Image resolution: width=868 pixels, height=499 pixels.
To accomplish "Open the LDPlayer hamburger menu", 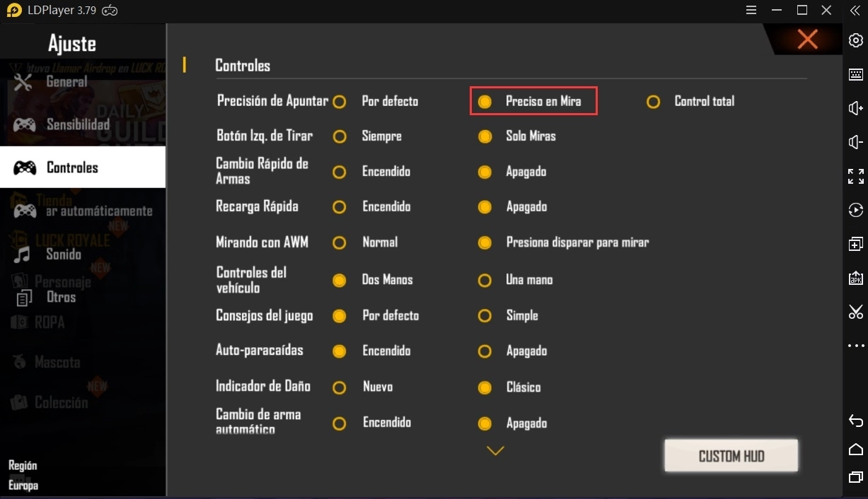I will coord(751,11).
